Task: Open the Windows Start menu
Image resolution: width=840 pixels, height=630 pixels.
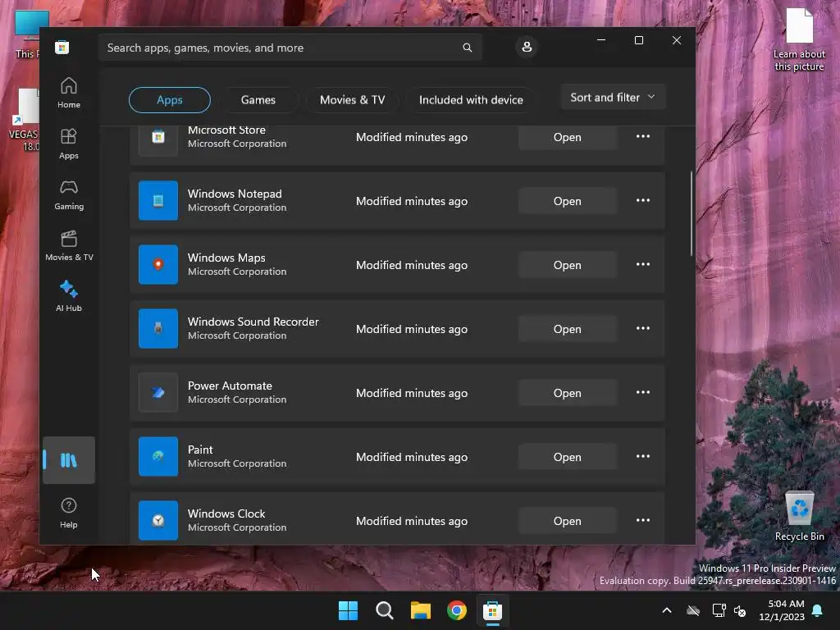Action: pyautogui.click(x=348, y=610)
